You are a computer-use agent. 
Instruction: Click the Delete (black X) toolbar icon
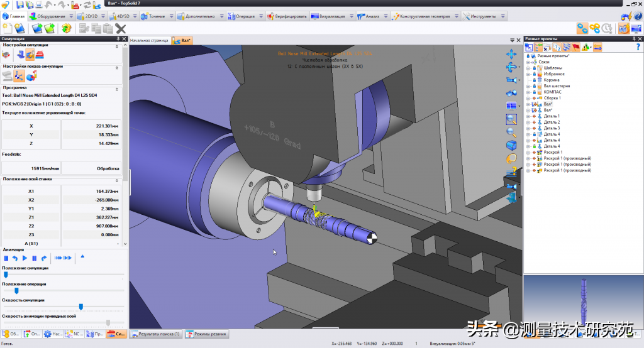coord(120,29)
